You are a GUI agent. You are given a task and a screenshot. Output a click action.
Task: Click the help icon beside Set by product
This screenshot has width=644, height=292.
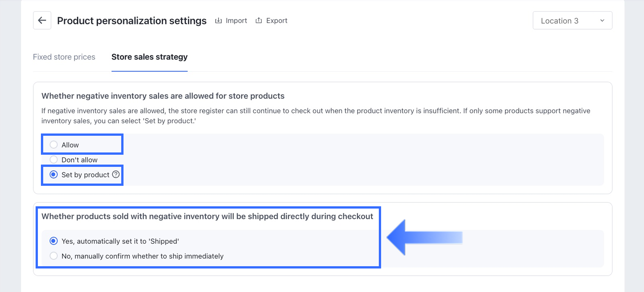tap(116, 174)
